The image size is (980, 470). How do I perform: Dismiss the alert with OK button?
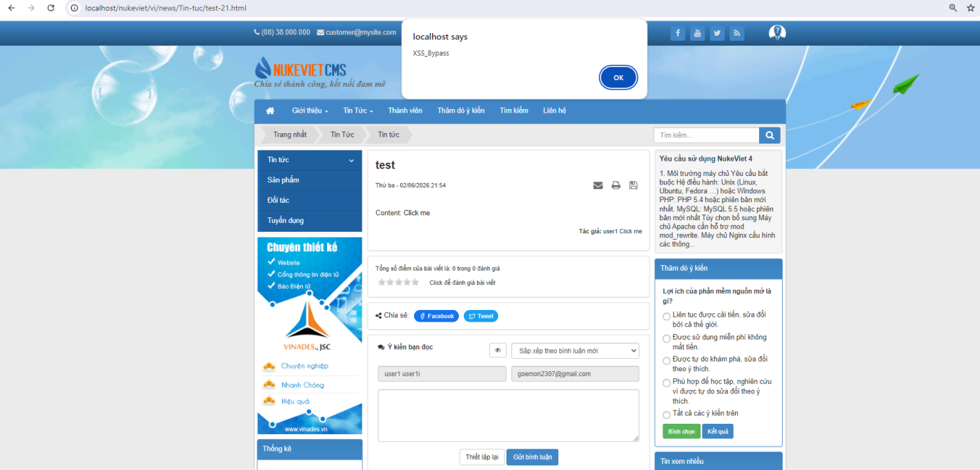coord(618,77)
